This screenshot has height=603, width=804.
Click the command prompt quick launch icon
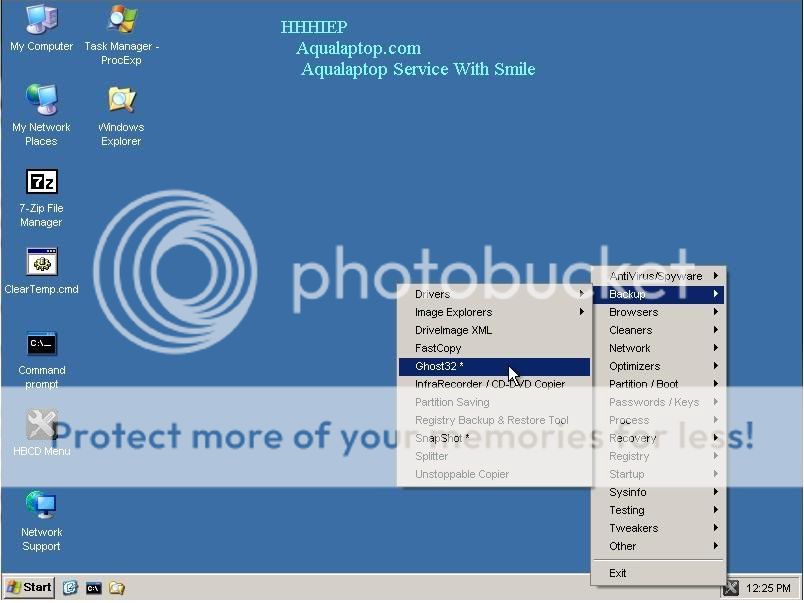pyautogui.click(x=93, y=588)
